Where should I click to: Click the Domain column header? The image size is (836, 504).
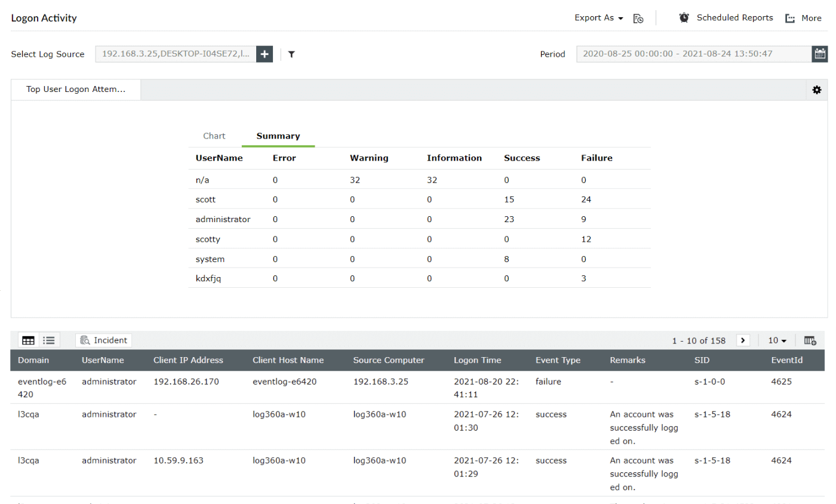point(33,360)
